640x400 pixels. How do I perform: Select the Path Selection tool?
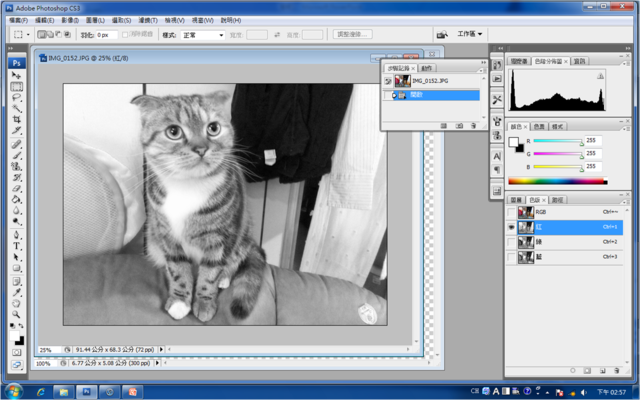16,257
